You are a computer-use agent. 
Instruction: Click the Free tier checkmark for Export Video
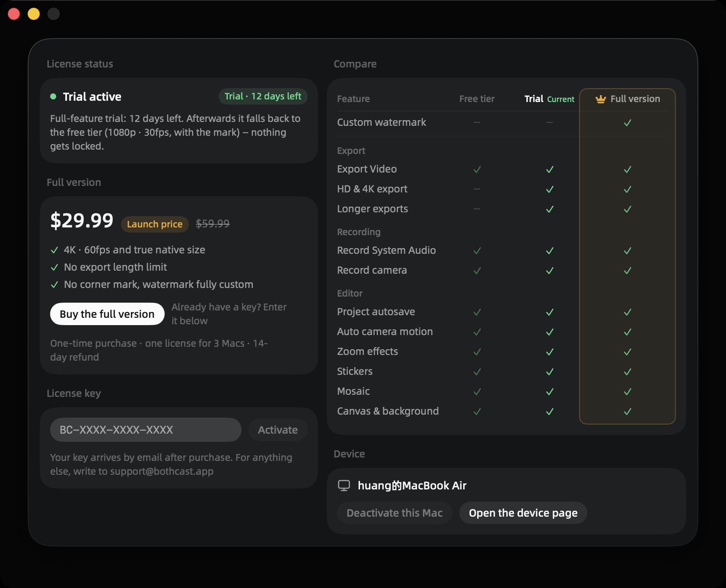[477, 169]
